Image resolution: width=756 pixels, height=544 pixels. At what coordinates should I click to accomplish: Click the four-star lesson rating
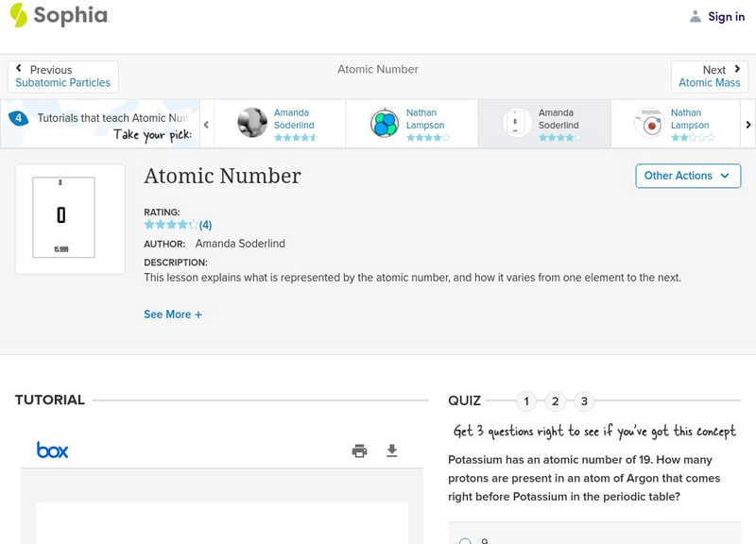tap(171, 225)
